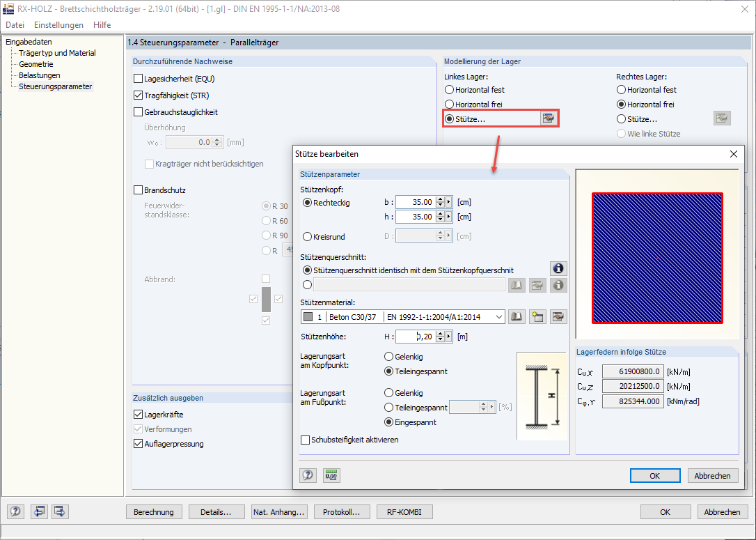Choose Kreisrund column head shape
Viewport: 756px width, 540px height.
coord(307,236)
